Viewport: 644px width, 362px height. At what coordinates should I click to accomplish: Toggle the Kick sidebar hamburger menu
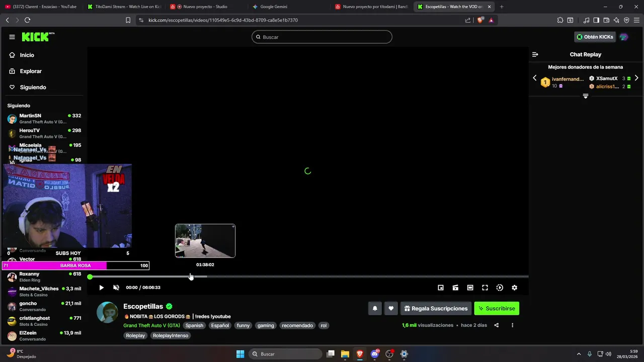click(x=12, y=37)
